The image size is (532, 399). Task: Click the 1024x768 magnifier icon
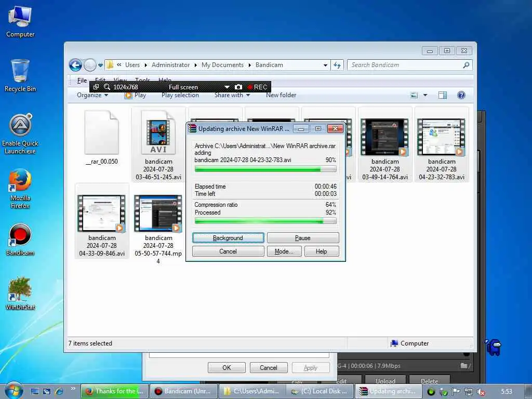107,87
